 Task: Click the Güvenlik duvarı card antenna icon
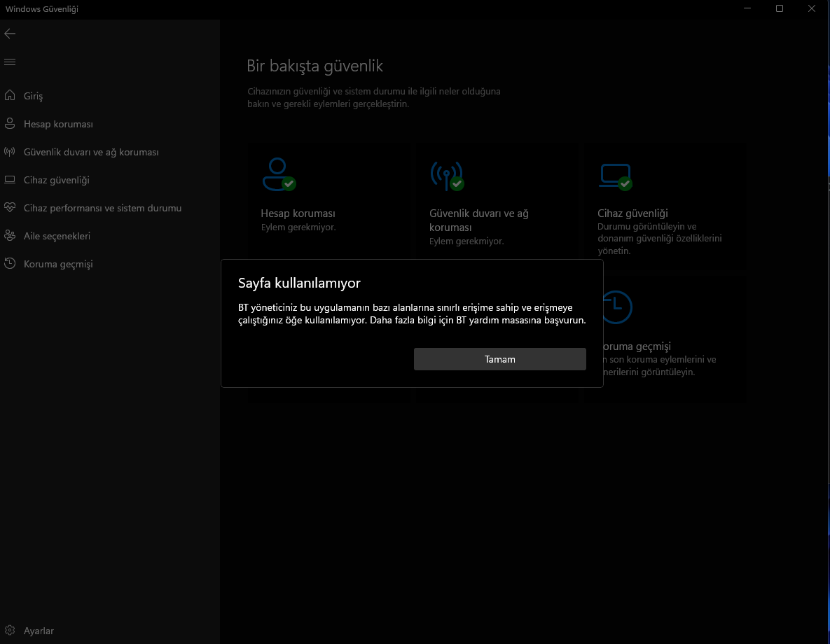coord(448,176)
